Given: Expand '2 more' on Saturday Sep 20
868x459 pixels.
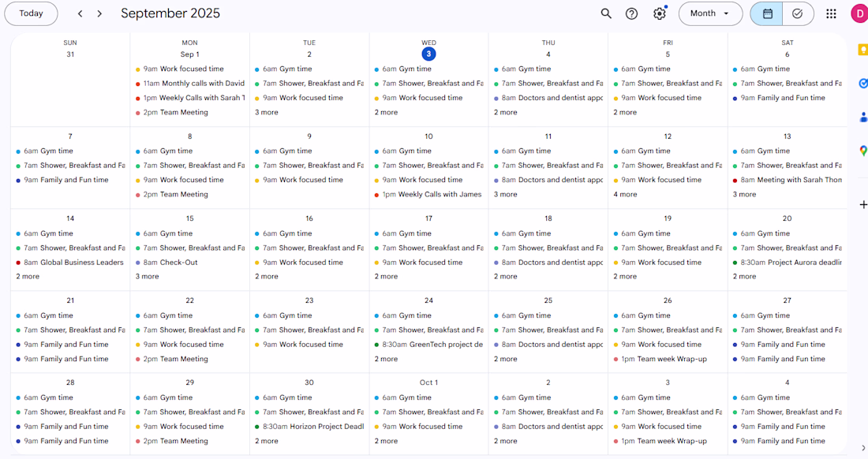Looking at the screenshot, I should [745, 277].
